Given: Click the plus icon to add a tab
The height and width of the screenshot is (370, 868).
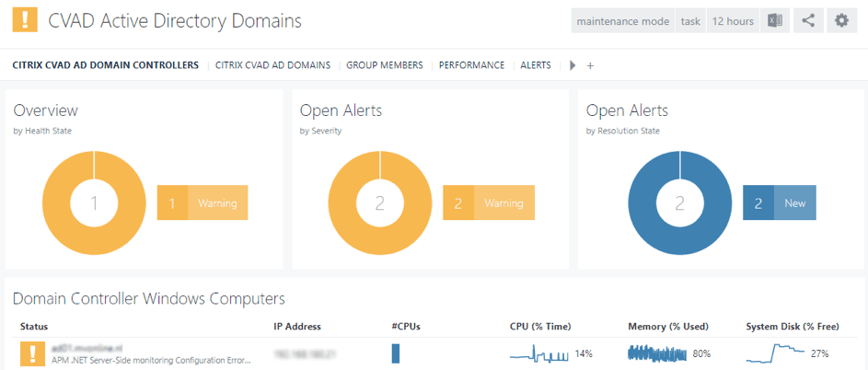Looking at the screenshot, I should [x=590, y=66].
